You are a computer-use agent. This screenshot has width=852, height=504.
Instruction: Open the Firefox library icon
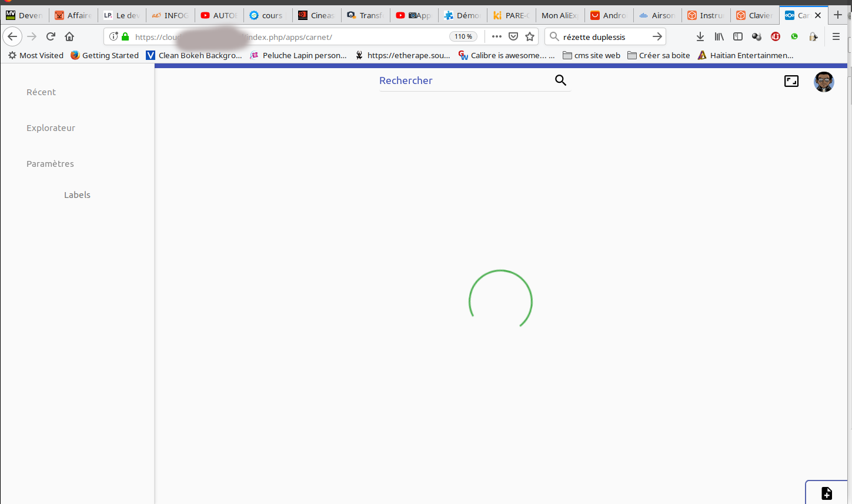point(719,36)
